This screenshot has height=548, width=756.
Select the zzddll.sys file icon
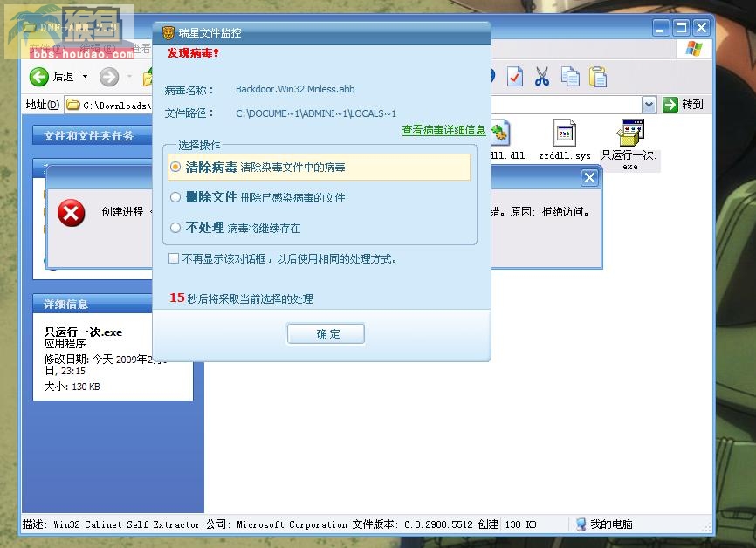[x=564, y=133]
